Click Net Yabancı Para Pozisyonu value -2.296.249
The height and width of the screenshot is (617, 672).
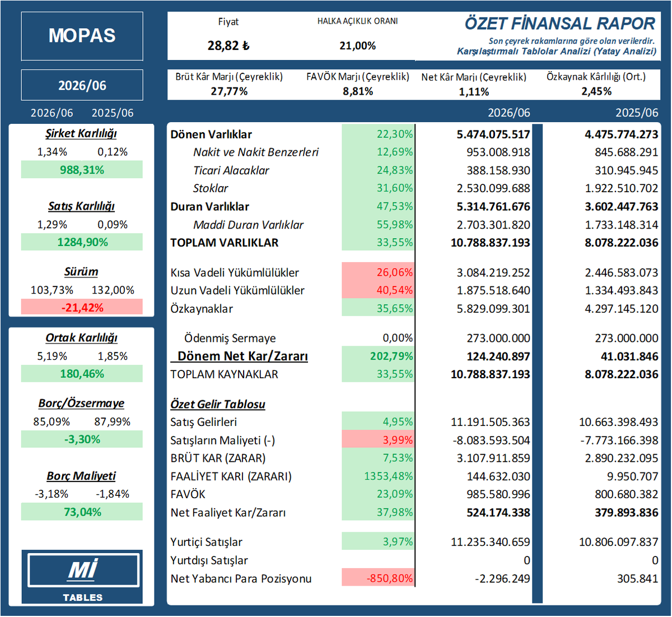pyautogui.click(x=502, y=579)
